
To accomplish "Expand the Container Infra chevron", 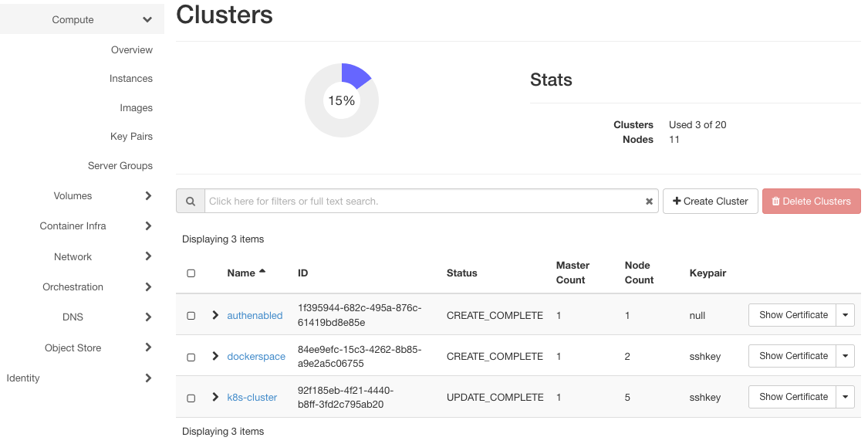I will pos(148,226).
